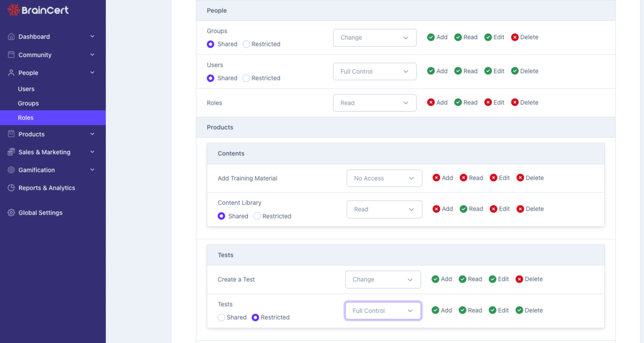Open the Full Control dropdown under Tests

tap(383, 310)
